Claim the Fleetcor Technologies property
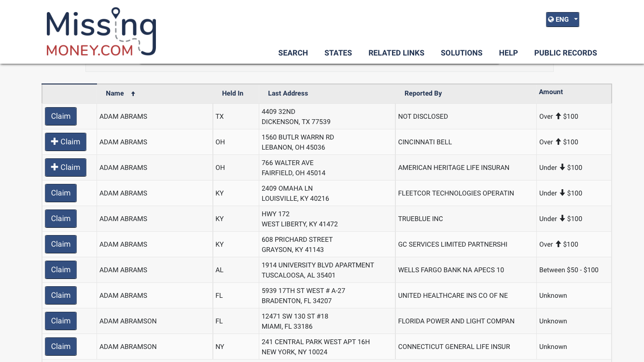Screen dimensions: 644x362 [x=61, y=193]
